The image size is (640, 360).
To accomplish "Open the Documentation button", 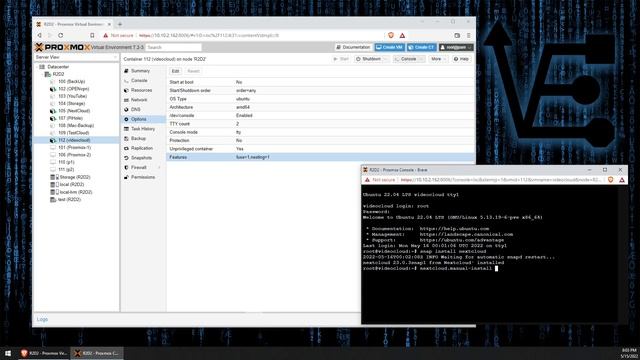I will 353,47.
